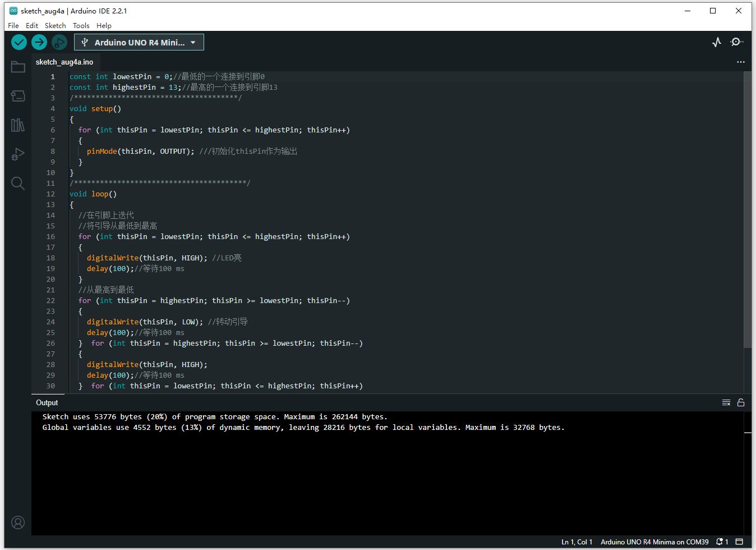Open the Tools menu

coord(81,25)
